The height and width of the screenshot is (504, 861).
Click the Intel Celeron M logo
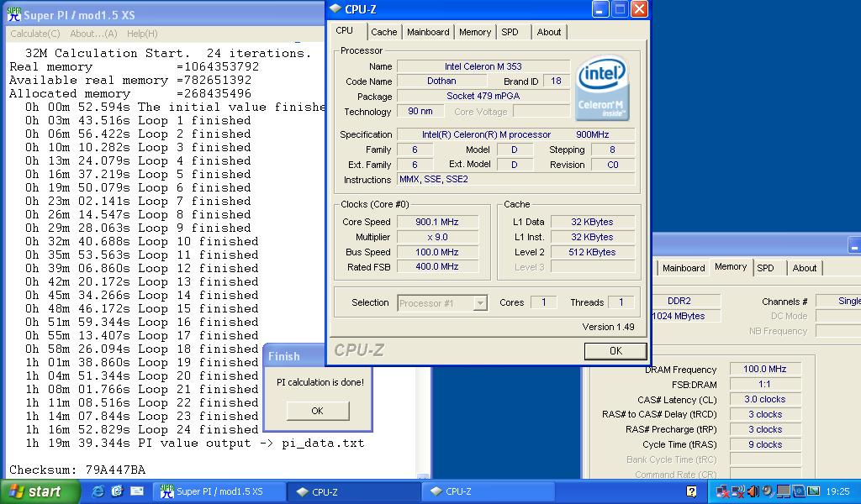602,88
